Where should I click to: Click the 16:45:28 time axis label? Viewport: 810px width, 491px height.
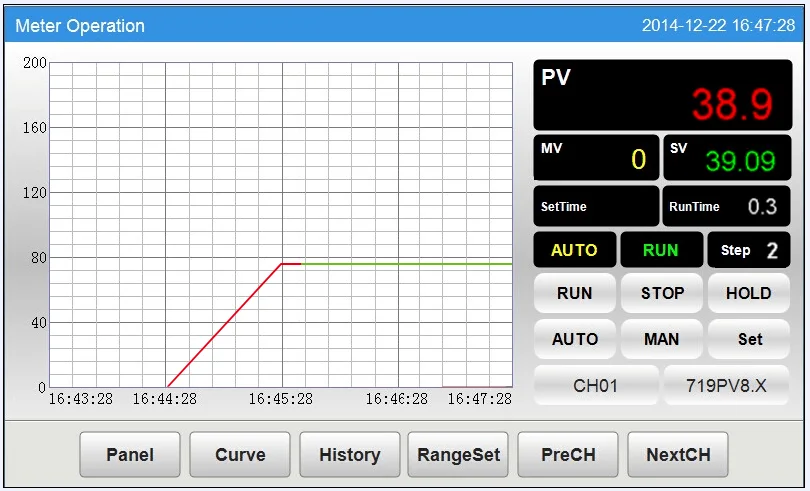click(x=281, y=399)
